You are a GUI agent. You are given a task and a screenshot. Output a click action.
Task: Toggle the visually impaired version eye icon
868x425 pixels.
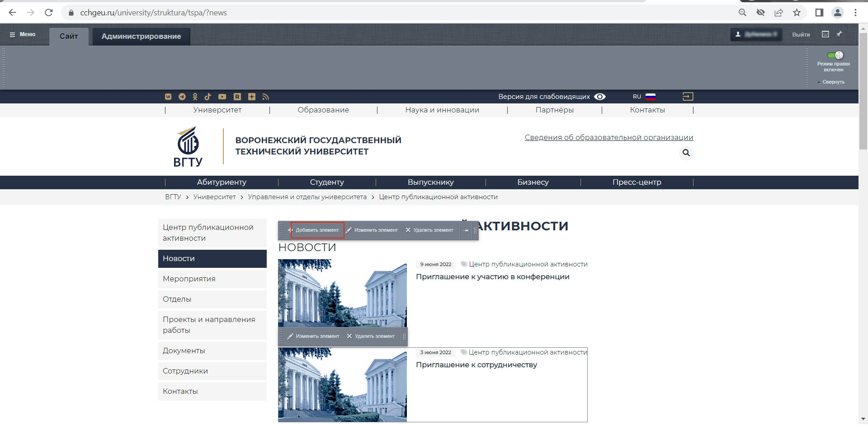(599, 97)
